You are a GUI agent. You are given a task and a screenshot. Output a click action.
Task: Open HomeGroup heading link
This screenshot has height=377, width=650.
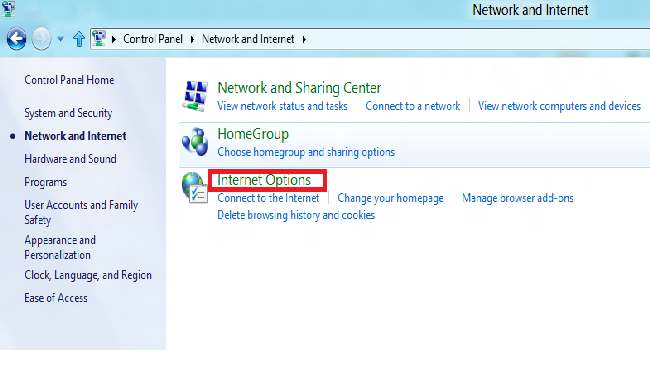(x=253, y=134)
